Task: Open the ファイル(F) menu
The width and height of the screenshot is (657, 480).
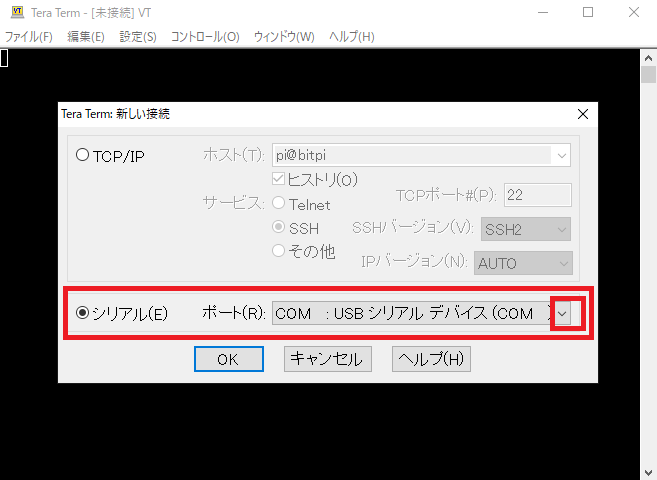Action: click(28, 37)
